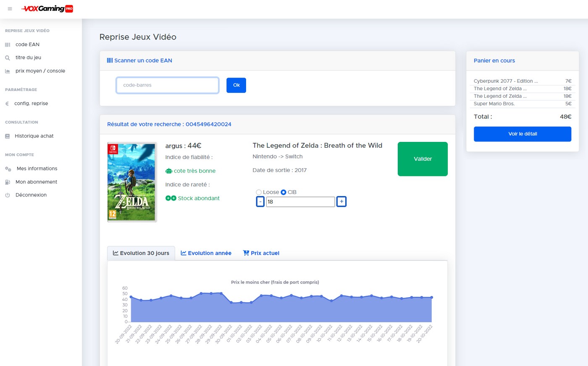Click the Total : 48€ line in basket
The image size is (588, 366).
click(522, 117)
